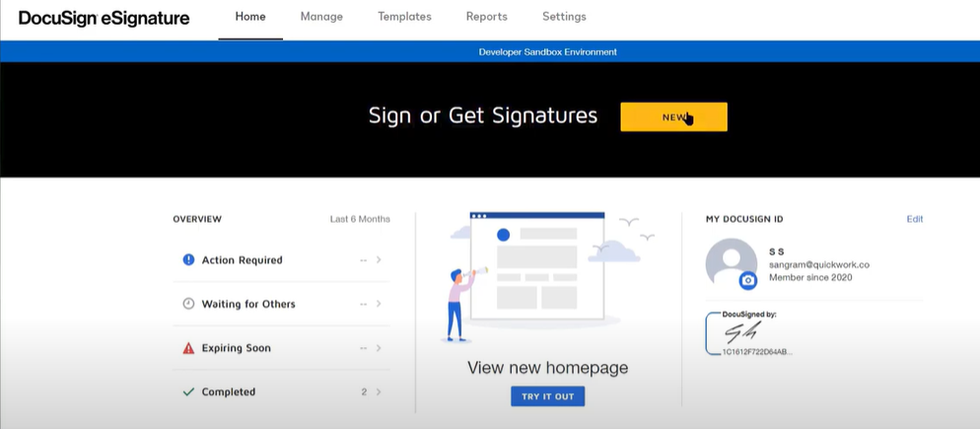Open the Manage tab
The image size is (980, 429).
(x=321, y=17)
